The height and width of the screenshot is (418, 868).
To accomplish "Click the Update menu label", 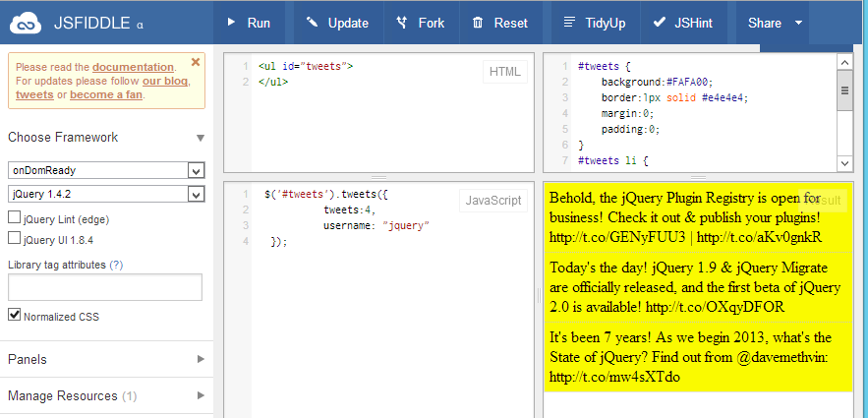I will 348,23.
